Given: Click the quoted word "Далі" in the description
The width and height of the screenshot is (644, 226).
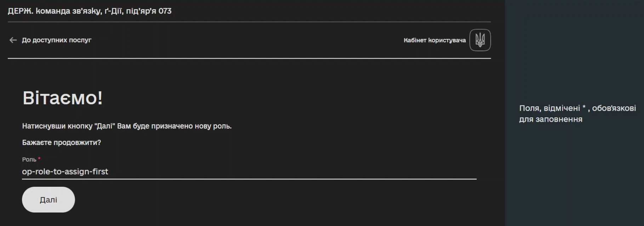Looking at the screenshot, I should click(105, 126).
